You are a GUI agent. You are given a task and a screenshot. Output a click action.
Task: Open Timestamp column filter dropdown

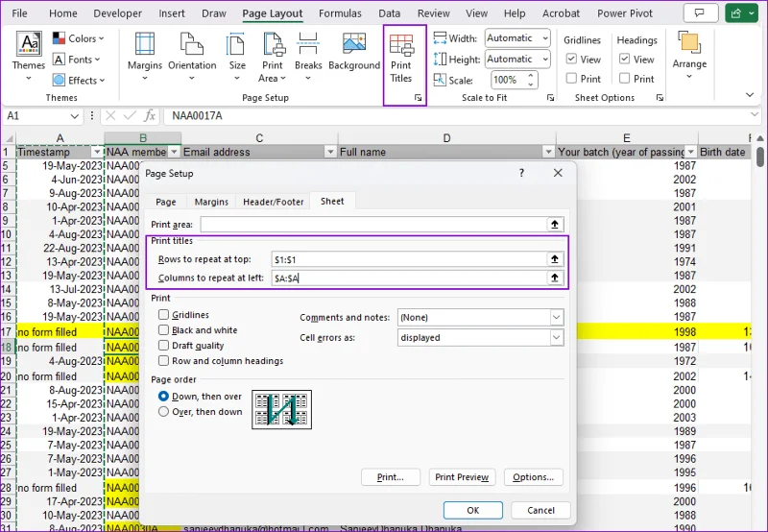click(x=98, y=152)
